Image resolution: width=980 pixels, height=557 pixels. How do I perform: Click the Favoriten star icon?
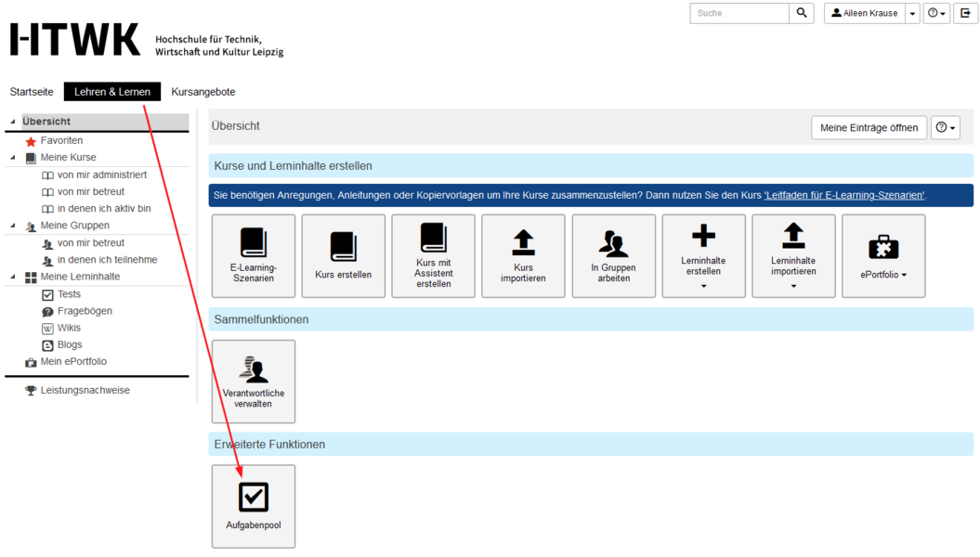[x=31, y=141]
